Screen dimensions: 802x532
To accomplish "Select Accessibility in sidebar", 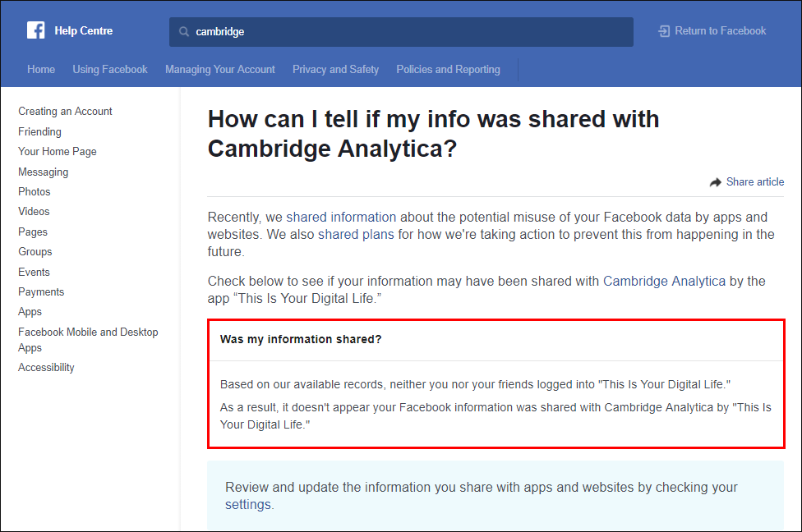I will tap(47, 368).
